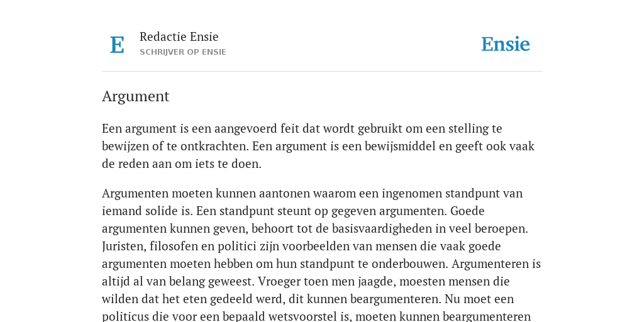This screenshot has width=644, height=322.
Task: Click the divider line below the header
Action: 322,72
